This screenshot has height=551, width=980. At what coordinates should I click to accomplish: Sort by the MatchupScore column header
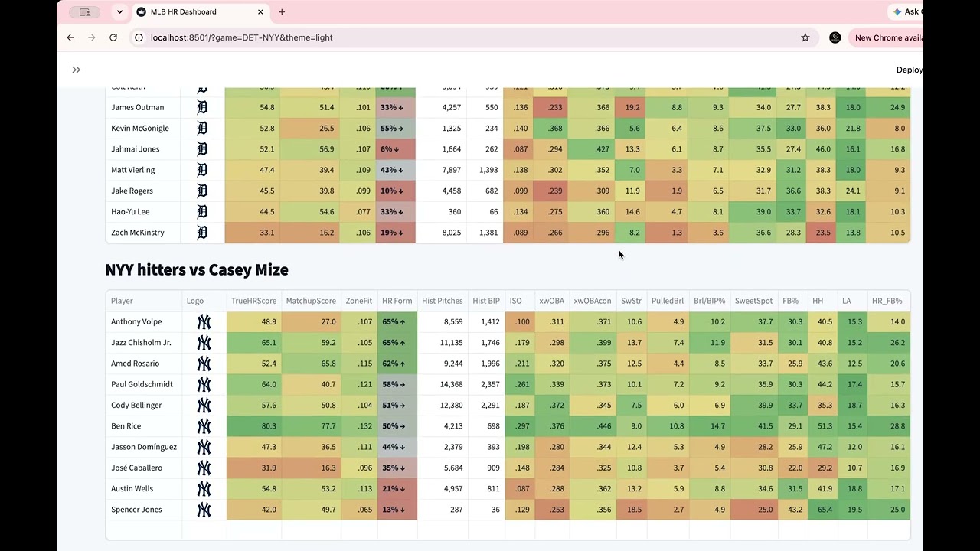tap(310, 302)
